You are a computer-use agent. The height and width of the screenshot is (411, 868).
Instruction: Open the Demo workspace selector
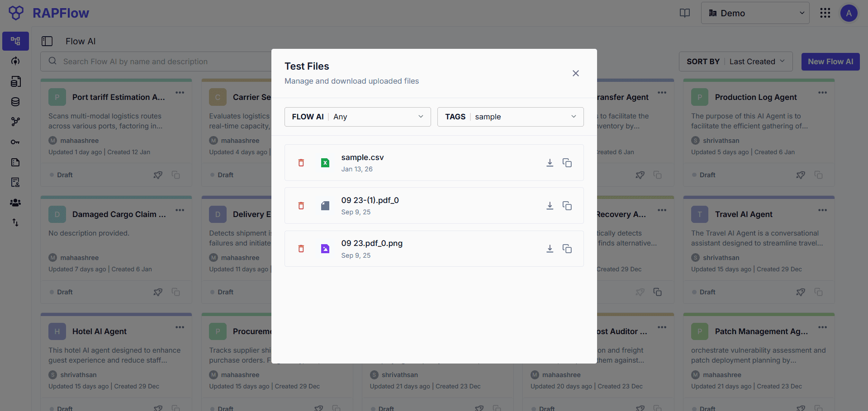tap(754, 13)
